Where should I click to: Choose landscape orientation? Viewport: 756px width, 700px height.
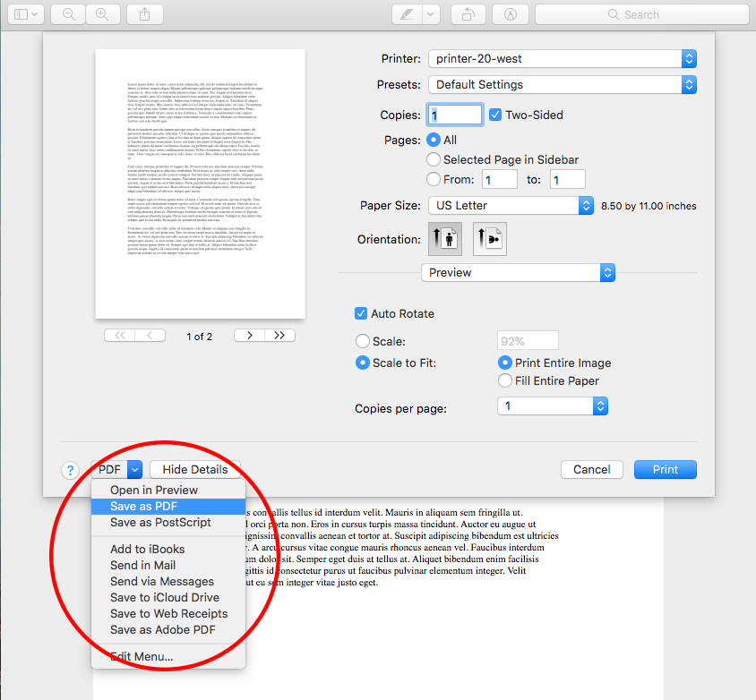point(489,238)
